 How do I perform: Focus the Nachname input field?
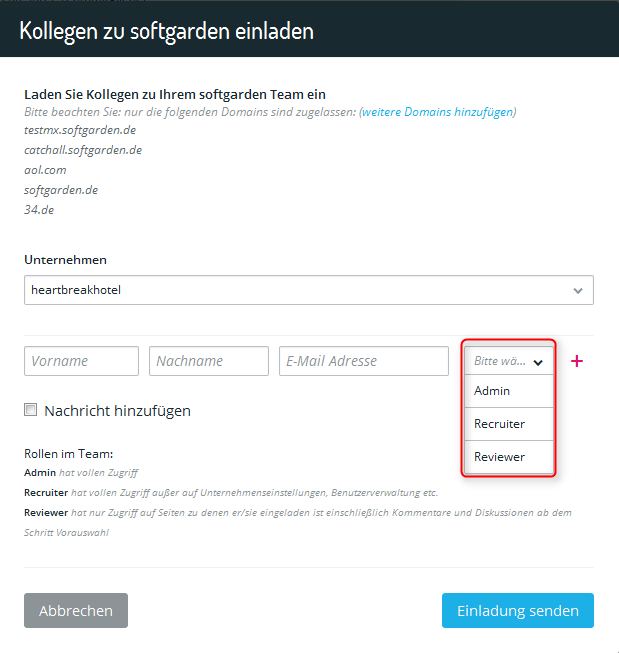click(x=209, y=361)
